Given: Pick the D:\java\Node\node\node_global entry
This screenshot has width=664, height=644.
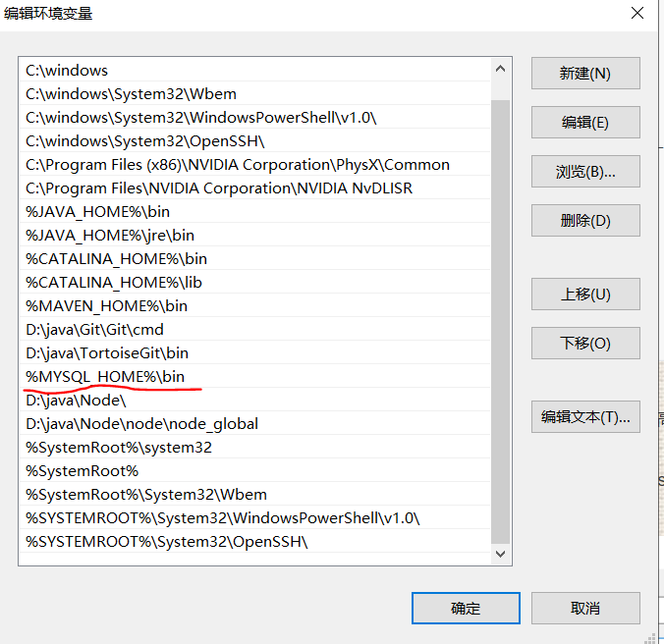Looking at the screenshot, I should 141,424.
